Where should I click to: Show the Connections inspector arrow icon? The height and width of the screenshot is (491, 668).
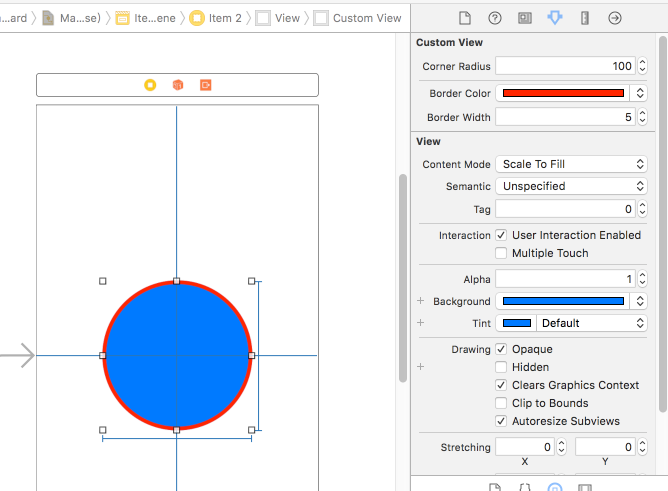click(615, 18)
